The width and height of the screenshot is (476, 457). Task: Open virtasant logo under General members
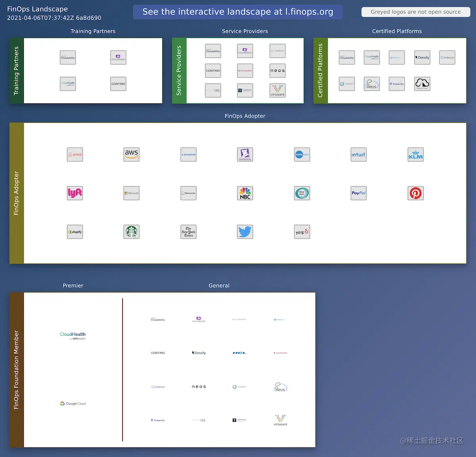280,420
